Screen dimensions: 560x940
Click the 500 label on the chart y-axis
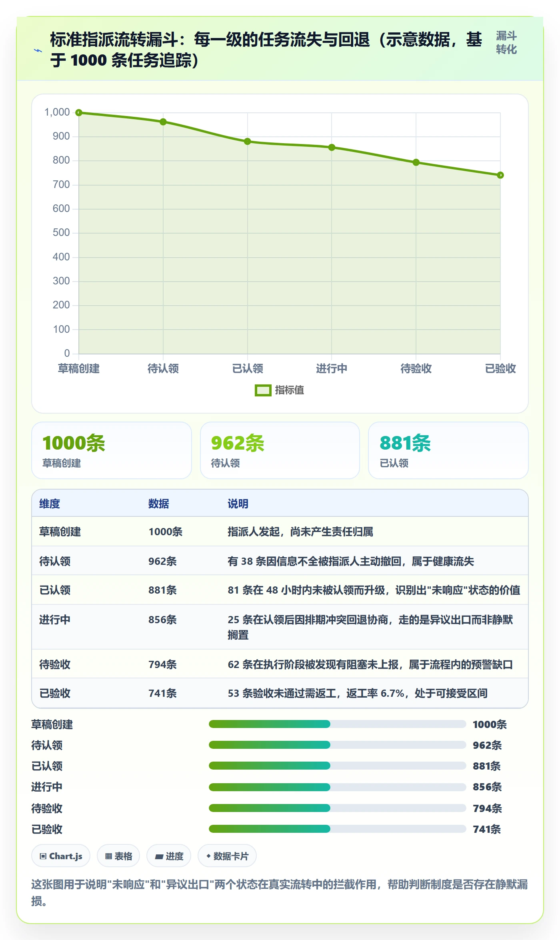[x=61, y=232]
